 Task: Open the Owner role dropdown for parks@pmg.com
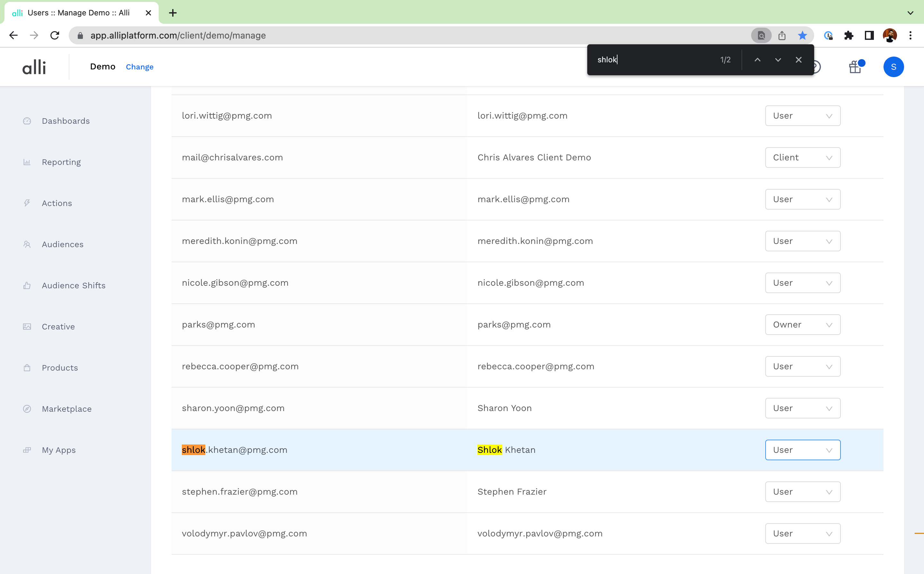802,325
